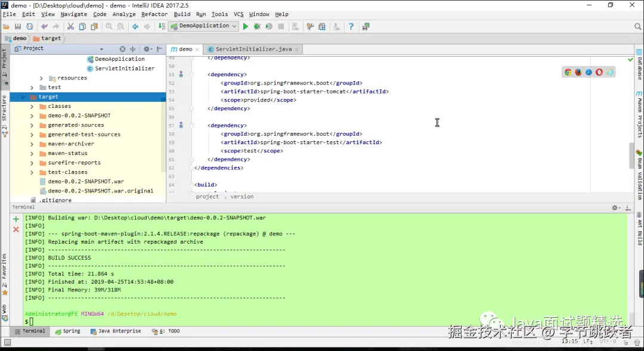This screenshot has width=644, height=351.
Task: Expand the surefire-reports folder
Action: pos(32,163)
